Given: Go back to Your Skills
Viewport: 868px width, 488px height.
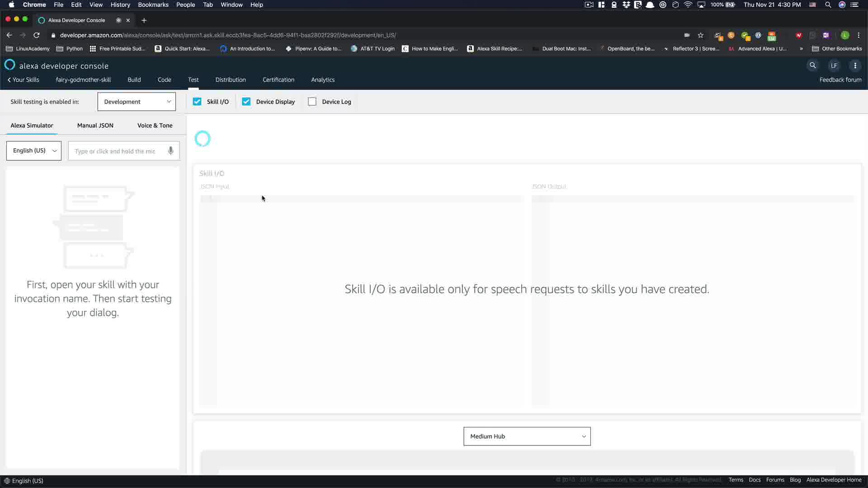Looking at the screenshot, I should point(23,80).
